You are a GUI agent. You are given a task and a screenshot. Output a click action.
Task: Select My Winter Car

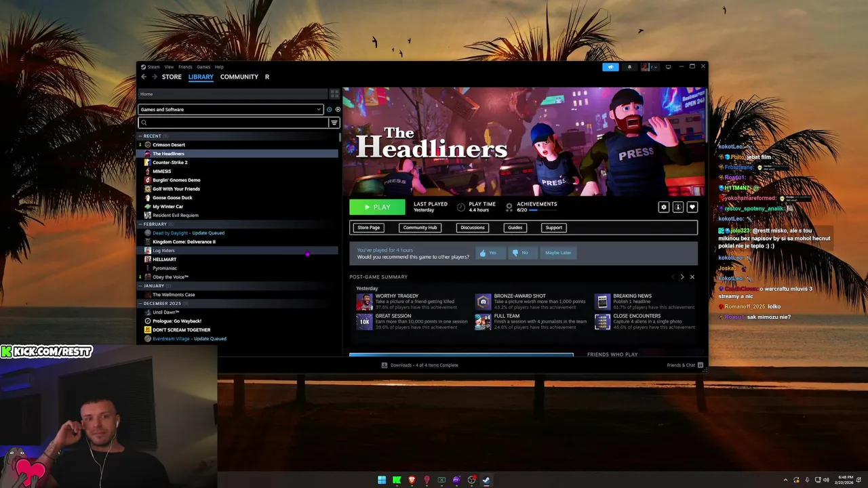(x=237, y=206)
